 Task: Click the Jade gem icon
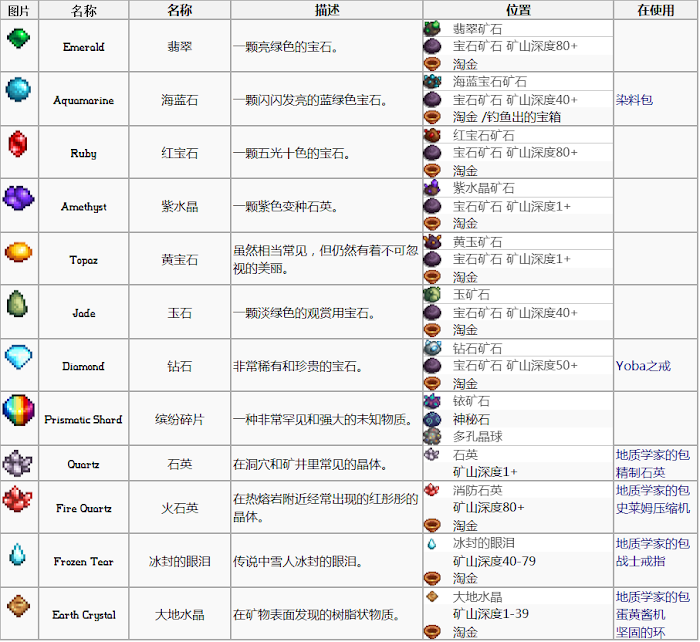click(x=17, y=303)
